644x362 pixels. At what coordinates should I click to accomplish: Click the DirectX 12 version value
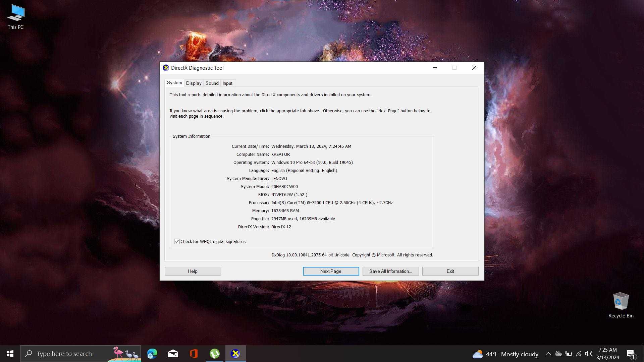[x=281, y=227]
